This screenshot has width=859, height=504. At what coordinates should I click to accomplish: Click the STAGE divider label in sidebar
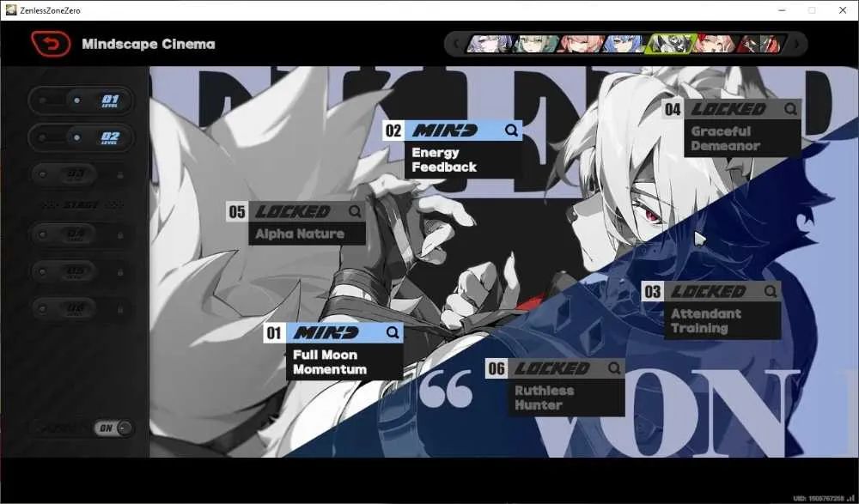(x=81, y=205)
